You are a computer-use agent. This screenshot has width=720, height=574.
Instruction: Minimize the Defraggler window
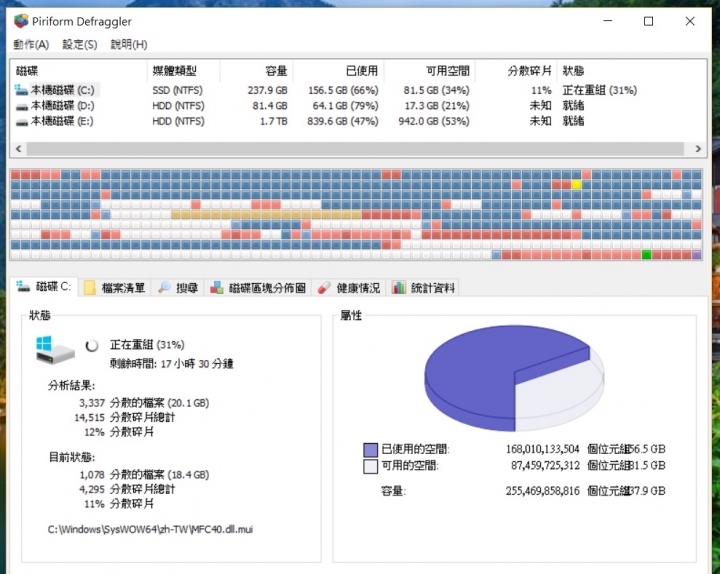tap(608, 21)
